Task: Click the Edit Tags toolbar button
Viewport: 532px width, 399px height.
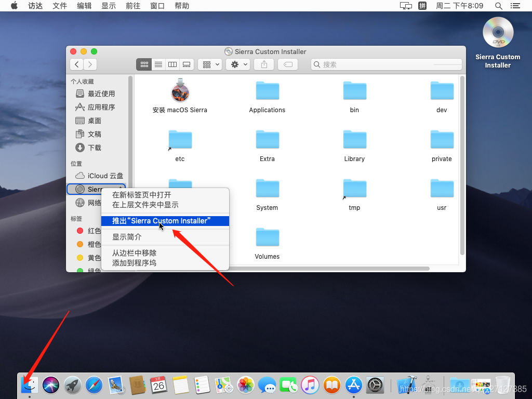Action: click(x=288, y=64)
